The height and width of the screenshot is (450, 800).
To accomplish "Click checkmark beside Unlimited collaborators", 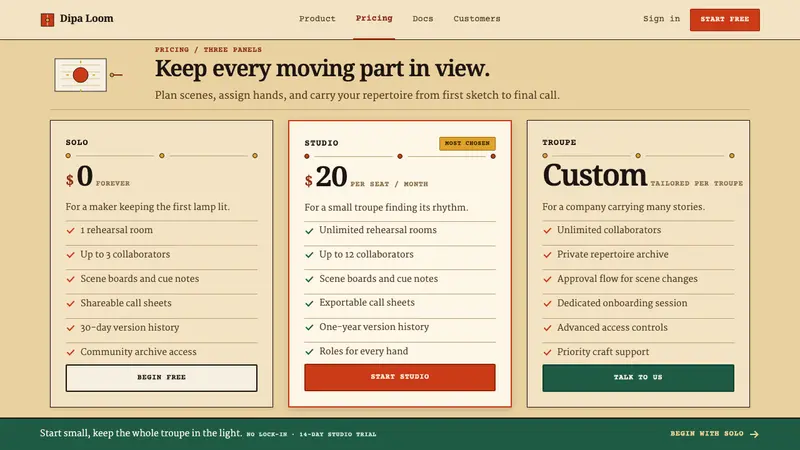I will (547, 231).
